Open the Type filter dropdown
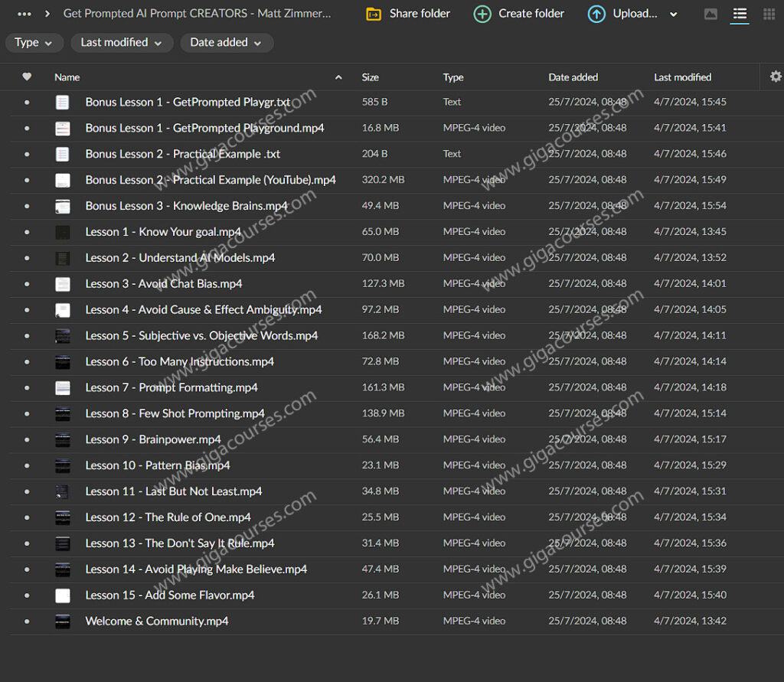 [34, 43]
